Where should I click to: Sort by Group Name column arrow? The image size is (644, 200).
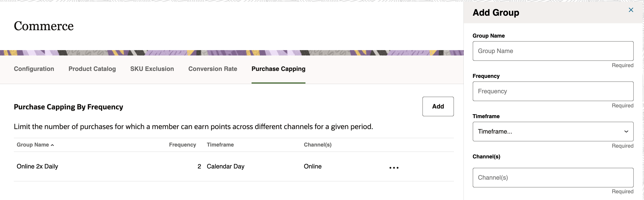coord(52,145)
